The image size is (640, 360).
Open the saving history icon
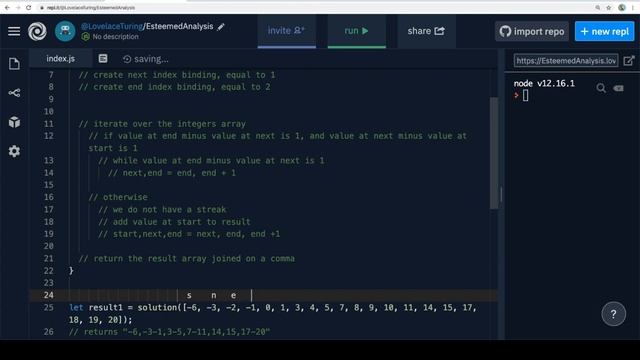point(127,59)
